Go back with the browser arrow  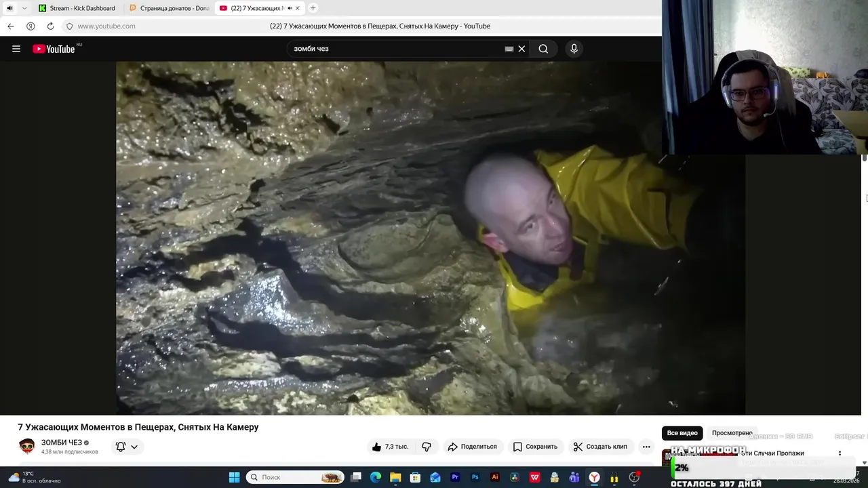point(11,26)
